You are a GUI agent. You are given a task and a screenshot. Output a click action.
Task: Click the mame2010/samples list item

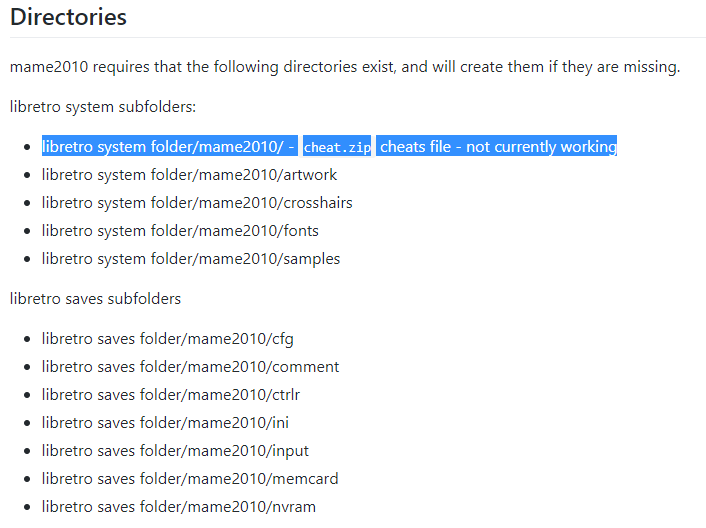[x=191, y=259]
